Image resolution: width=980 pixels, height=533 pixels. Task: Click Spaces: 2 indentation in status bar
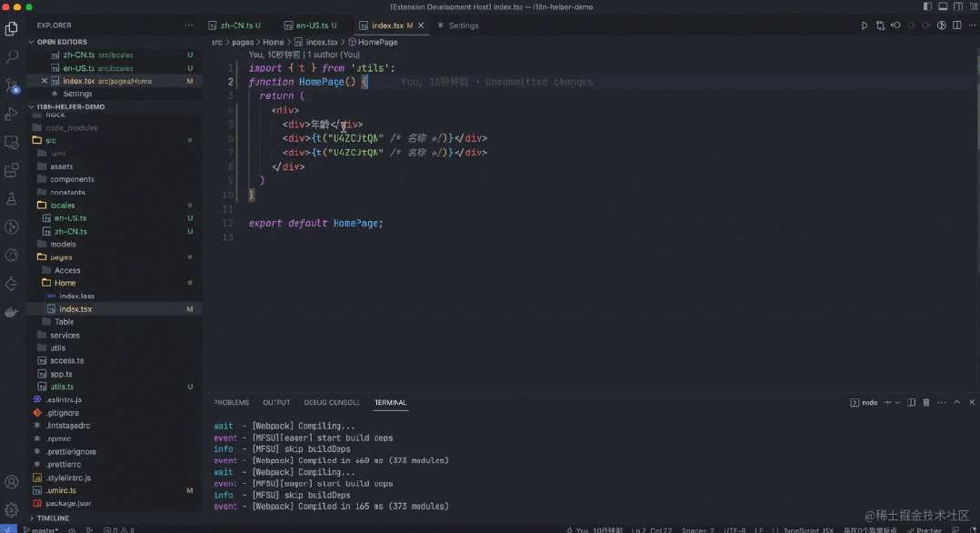pyautogui.click(x=697, y=530)
